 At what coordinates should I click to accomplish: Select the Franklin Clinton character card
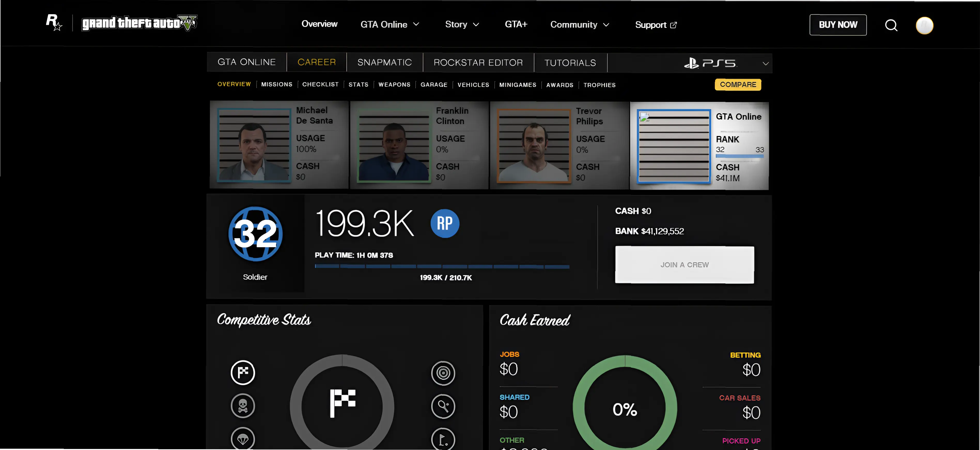419,145
